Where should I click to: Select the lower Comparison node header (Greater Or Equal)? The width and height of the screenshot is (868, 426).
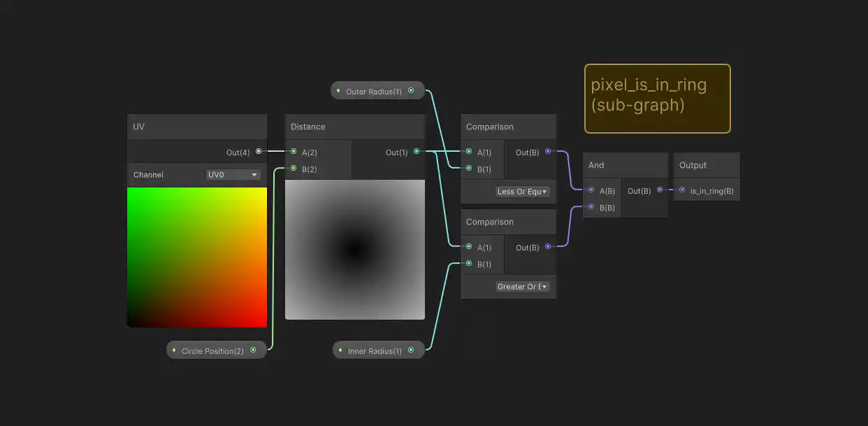pos(508,222)
